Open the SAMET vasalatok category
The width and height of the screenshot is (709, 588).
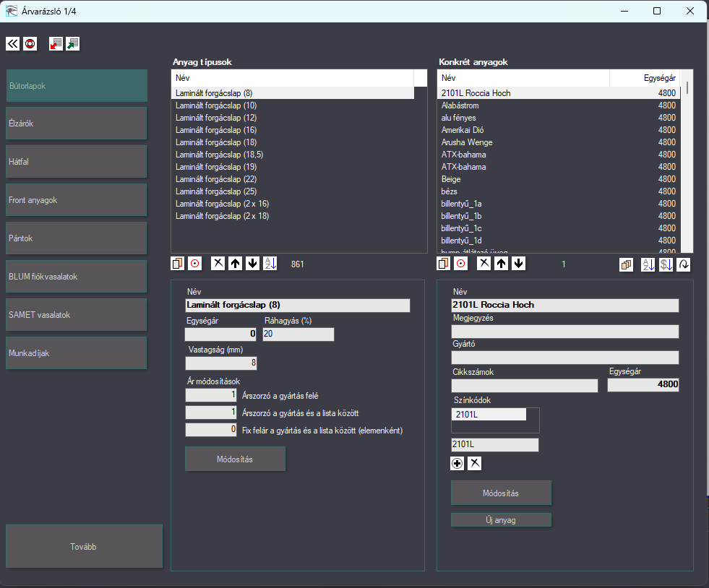77,315
